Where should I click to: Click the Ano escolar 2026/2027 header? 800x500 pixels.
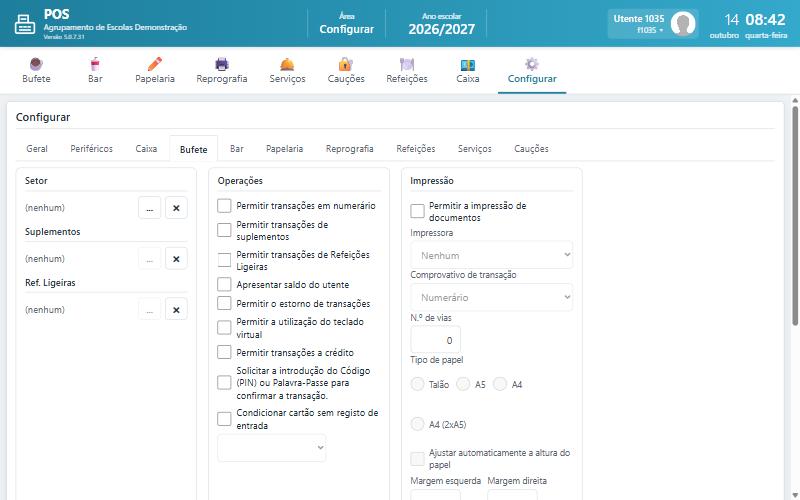point(441,24)
